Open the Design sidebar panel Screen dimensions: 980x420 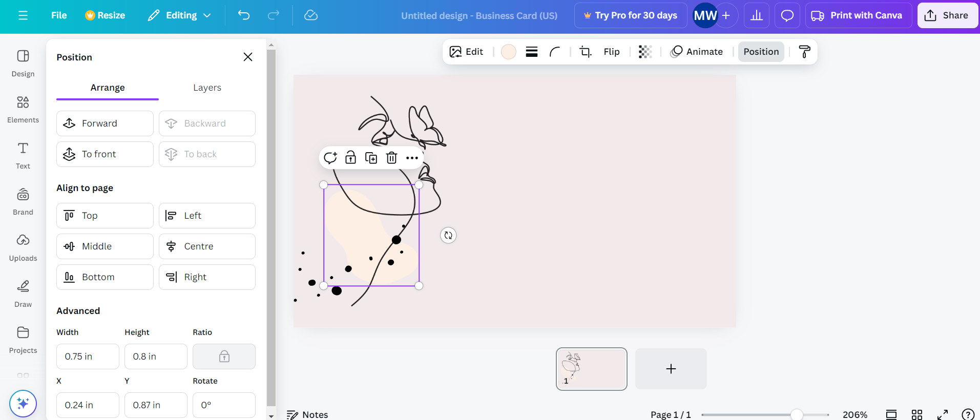[23, 63]
